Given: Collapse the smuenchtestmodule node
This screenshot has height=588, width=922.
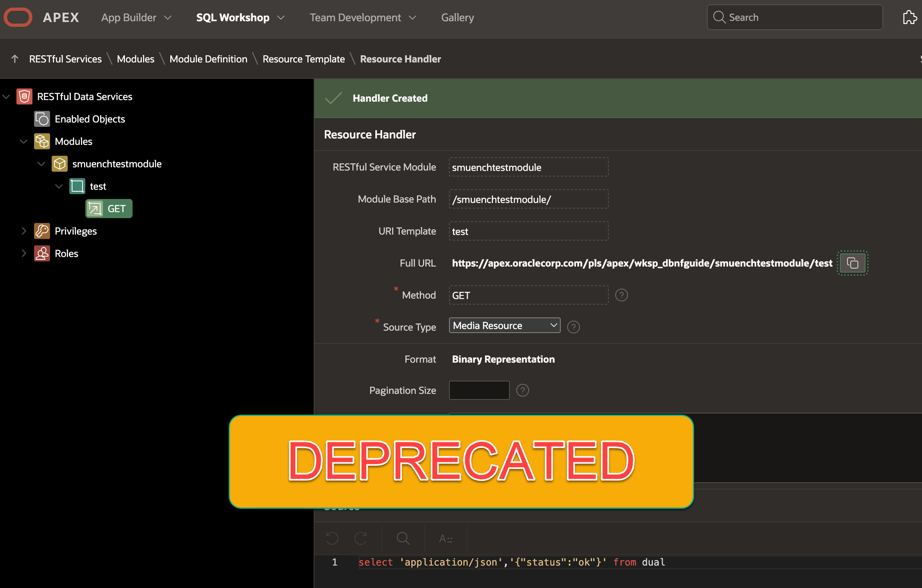Looking at the screenshot, I should click(41, 164).
